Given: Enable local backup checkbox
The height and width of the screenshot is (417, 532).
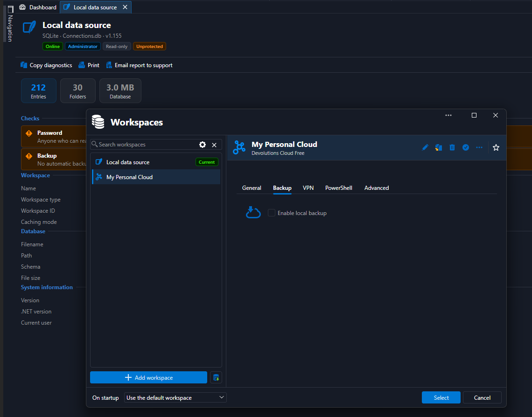Looking at the screenshot, I should pyautogui.click(x=272, y=213).
